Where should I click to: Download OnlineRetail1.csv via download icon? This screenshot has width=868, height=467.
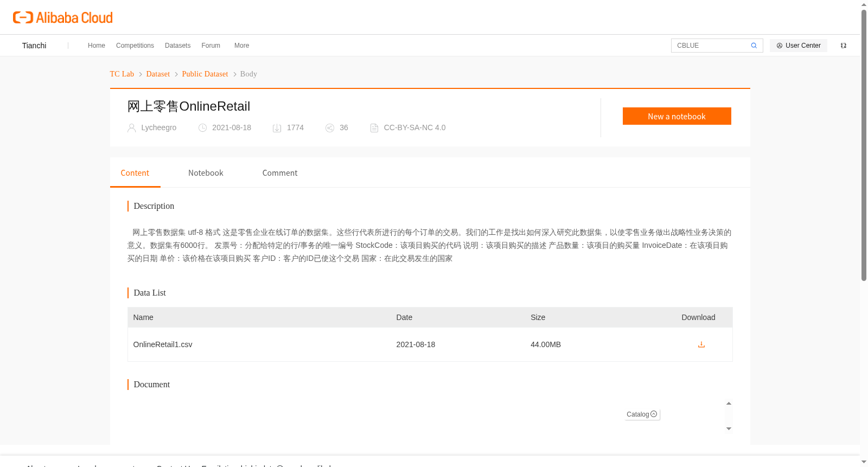[x=701, y=344]
